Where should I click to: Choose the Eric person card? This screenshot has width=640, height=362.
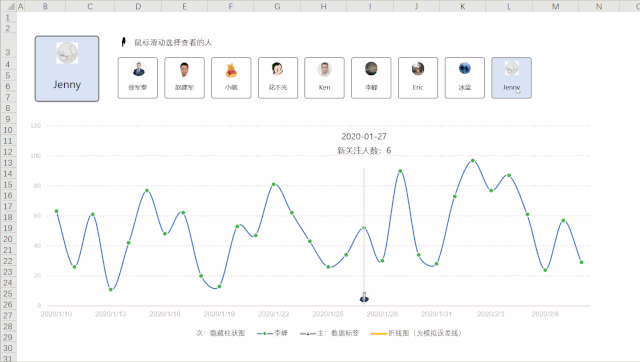(x=418, y=78)
